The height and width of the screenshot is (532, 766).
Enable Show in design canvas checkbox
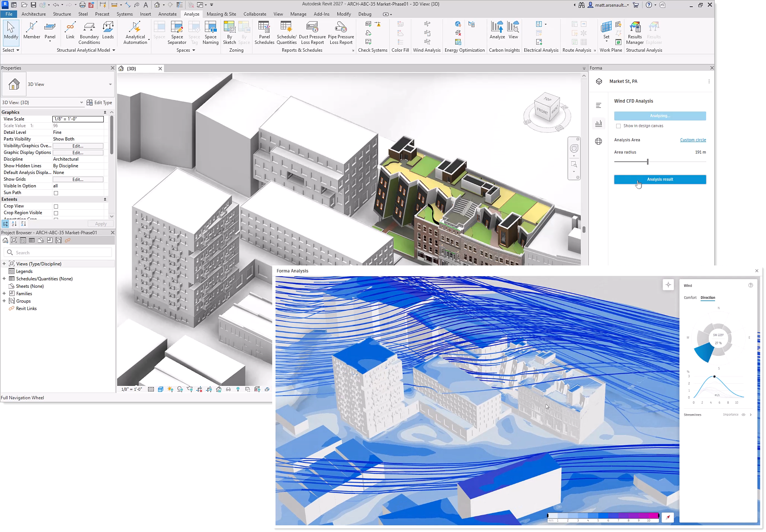click(x=618, y=126)
